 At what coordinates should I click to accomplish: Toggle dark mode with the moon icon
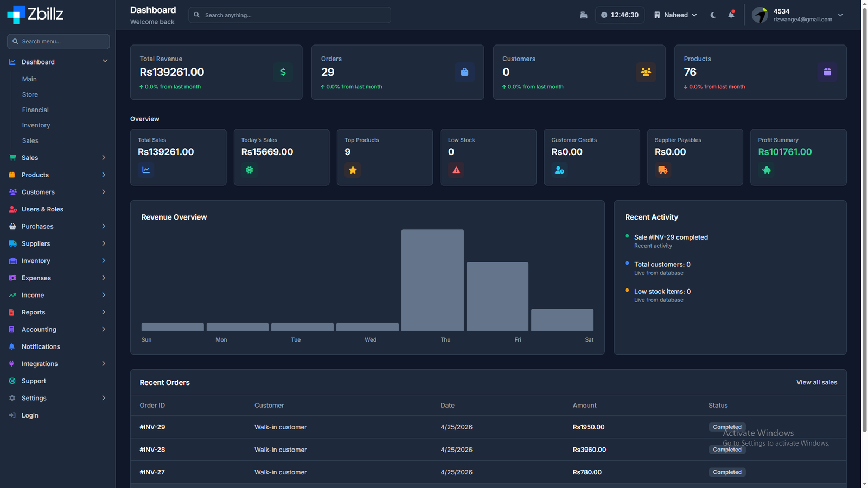[x=713, y=15]
